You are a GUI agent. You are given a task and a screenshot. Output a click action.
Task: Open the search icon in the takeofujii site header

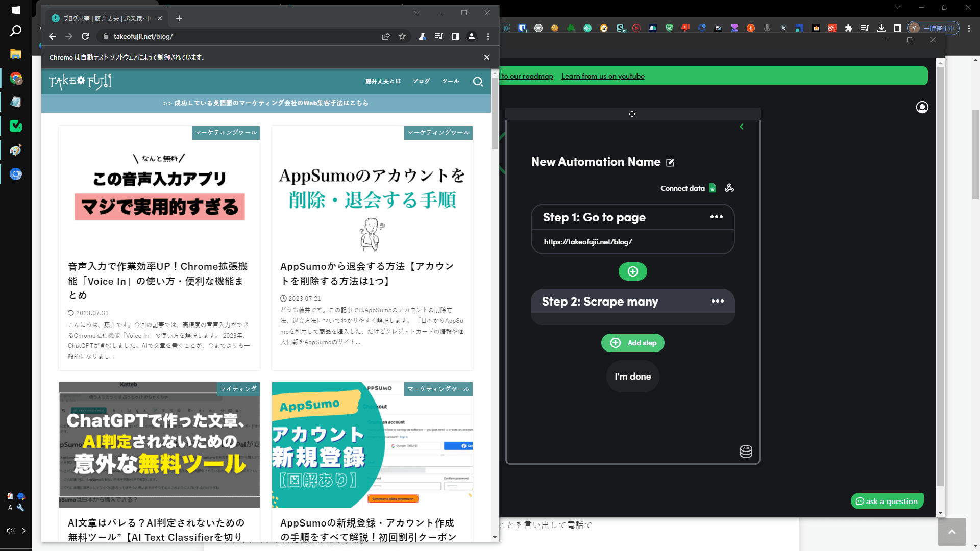(478, 82)
